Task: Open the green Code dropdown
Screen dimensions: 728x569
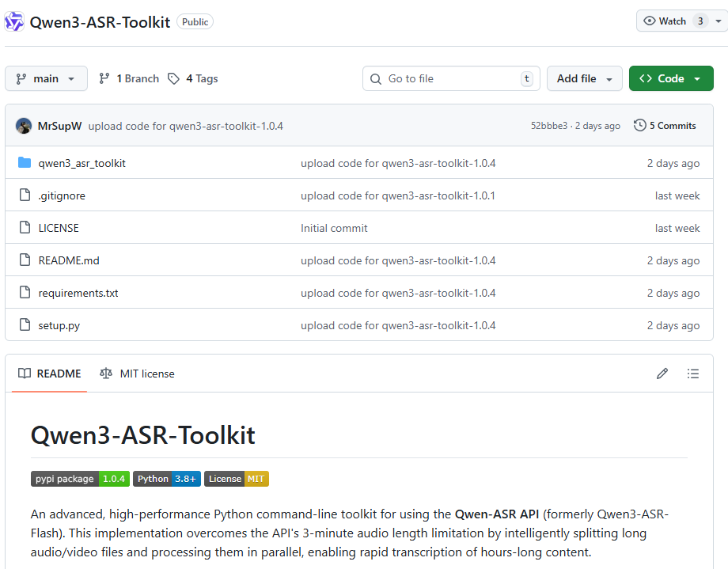Action: click(671, 78)
